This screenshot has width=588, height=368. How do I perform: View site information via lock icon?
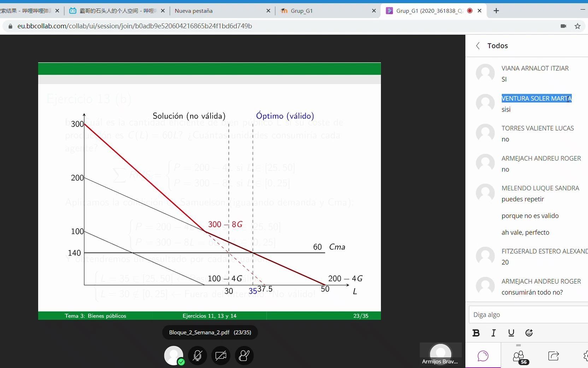click(x=10, y=26)
